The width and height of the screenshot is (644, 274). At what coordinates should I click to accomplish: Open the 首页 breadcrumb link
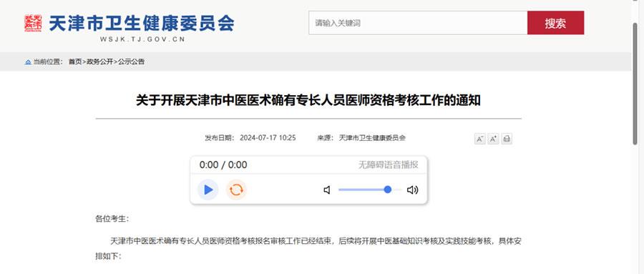coord(74,62)
